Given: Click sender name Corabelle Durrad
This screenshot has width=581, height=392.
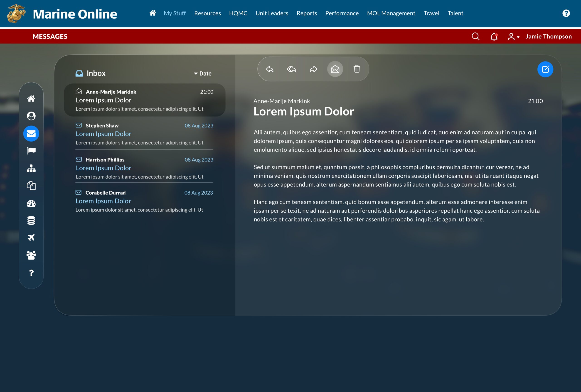Looking at the screenshot, I should pyautogui.click(x=105, y=193).
